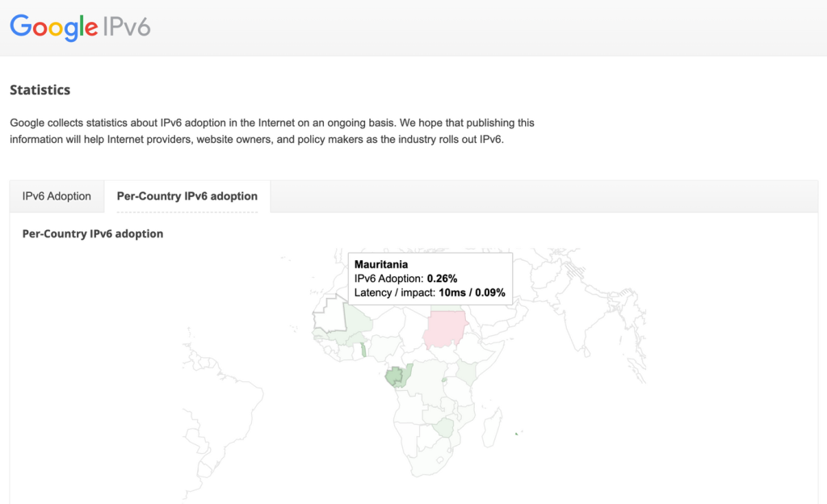Click the Mauritania tooltip box
Viewport: 827px width, 504px height.
(x=430, y=279)
